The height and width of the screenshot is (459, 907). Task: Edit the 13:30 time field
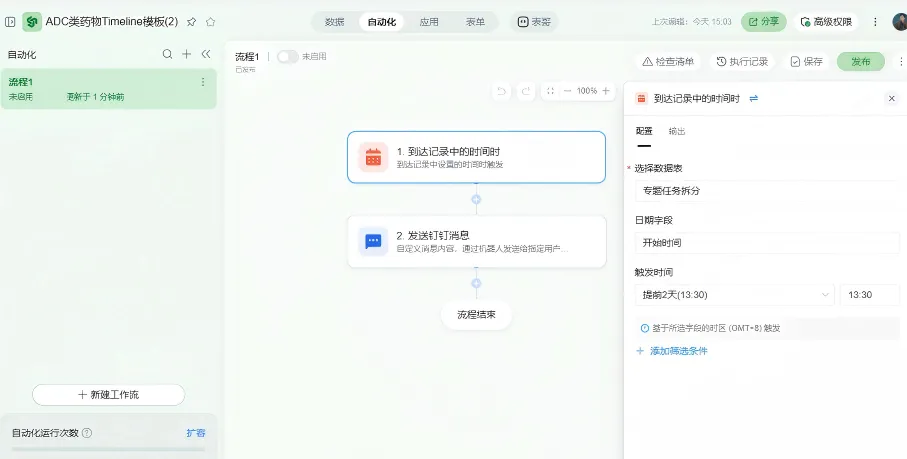coord(870,295)
